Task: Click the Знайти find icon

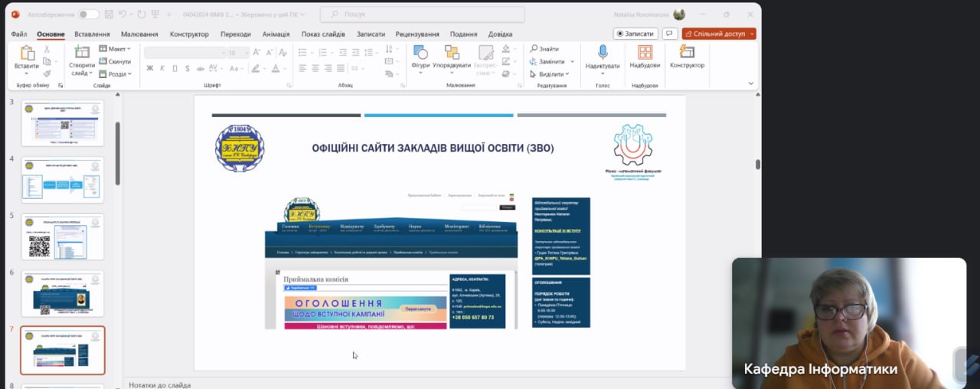Action: (544, 49)
